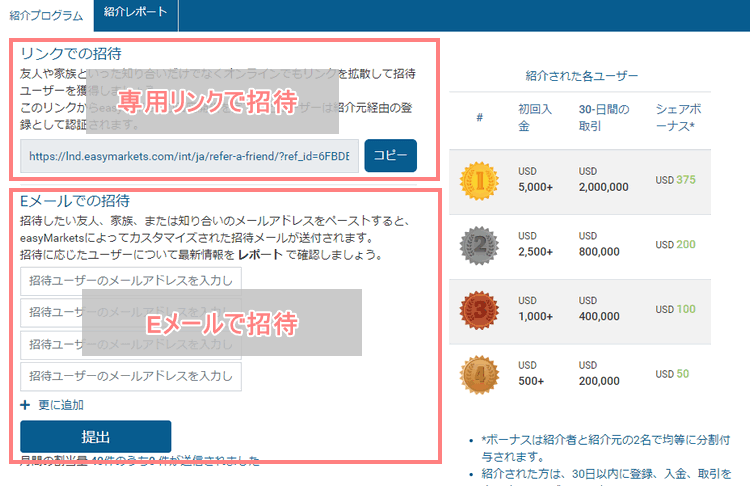Click the 初回入金 column header
The image size is (750, 486).
pyautogui.click(x=535, y=118)
